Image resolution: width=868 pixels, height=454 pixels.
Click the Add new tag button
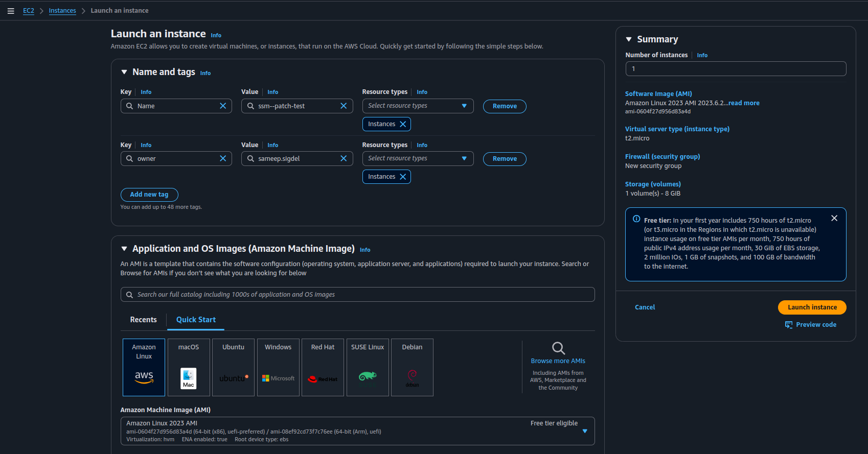[x=149, y=195]
